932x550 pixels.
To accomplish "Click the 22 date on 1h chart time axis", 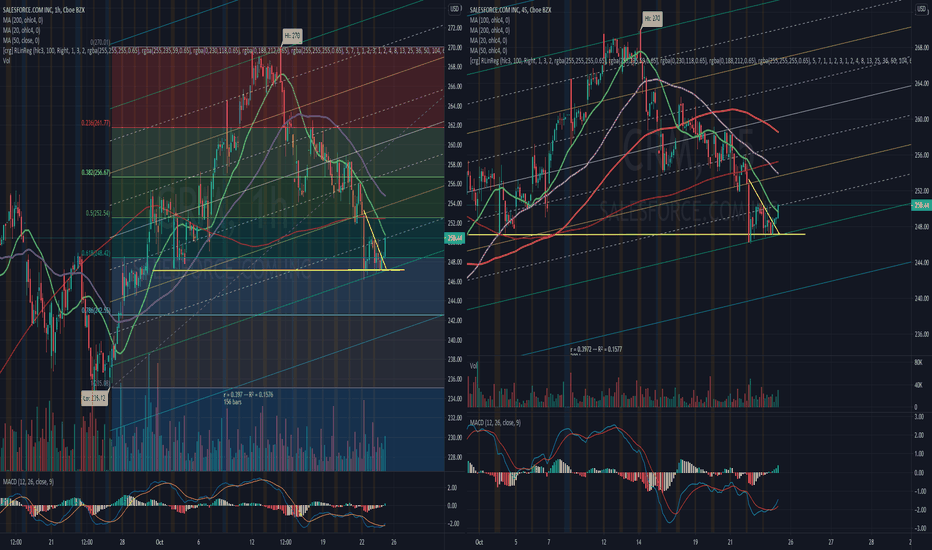I will 362,542.
